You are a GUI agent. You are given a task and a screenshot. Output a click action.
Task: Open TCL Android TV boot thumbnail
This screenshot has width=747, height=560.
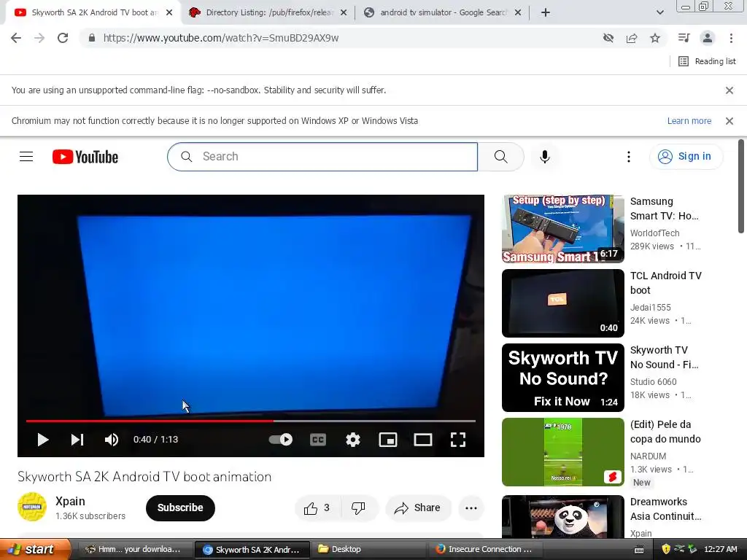[562, 303]
